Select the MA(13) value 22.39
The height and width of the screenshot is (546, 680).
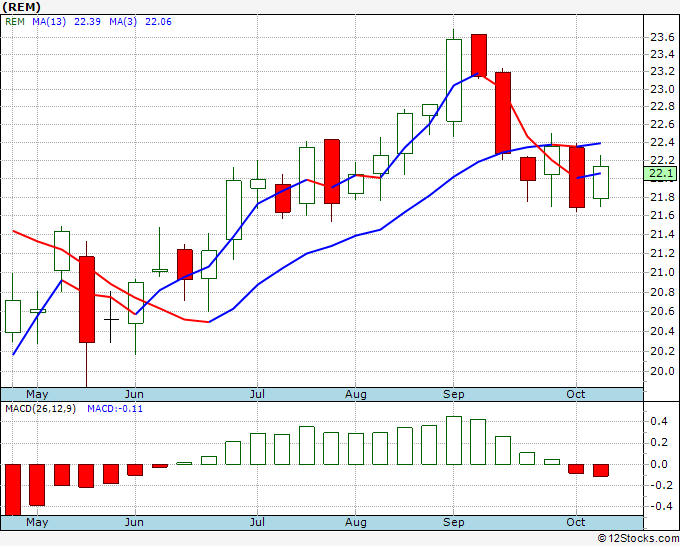point(87,21)
